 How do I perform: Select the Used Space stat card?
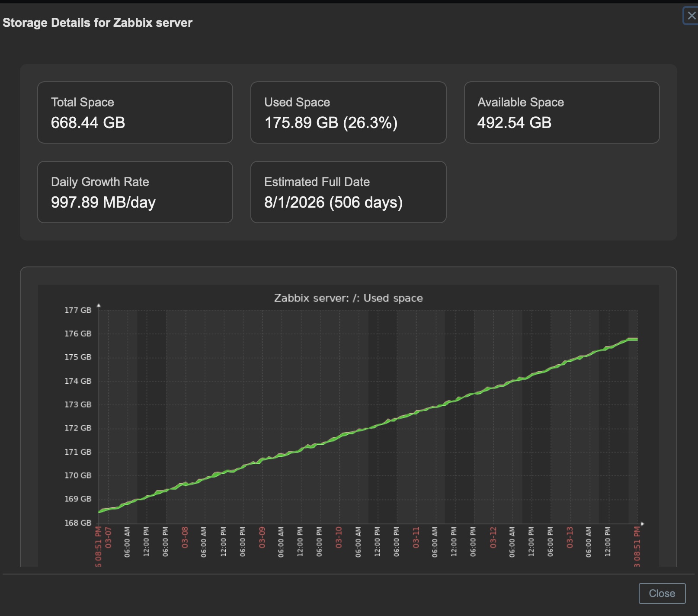[348, 112]
